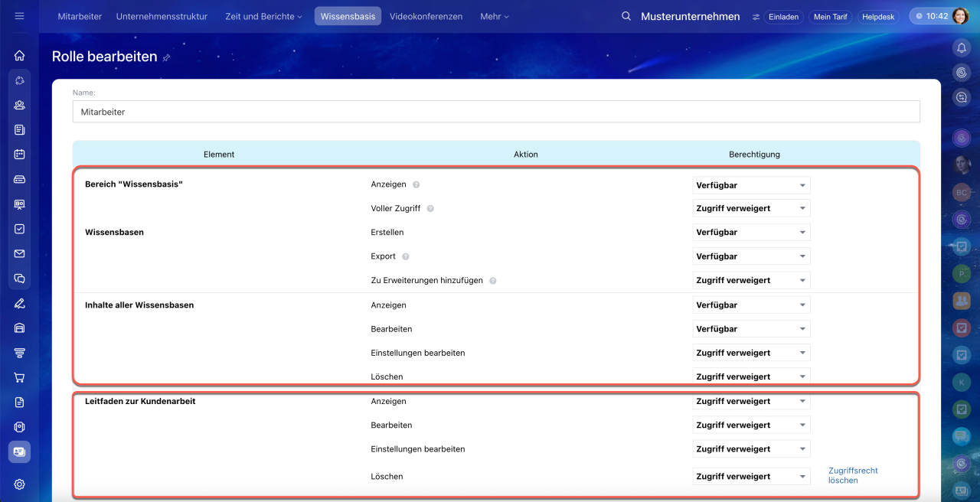Pin the Rolle bearbeiten page
The height and width of the screenshot is (502, 980).
pos(167,57)
